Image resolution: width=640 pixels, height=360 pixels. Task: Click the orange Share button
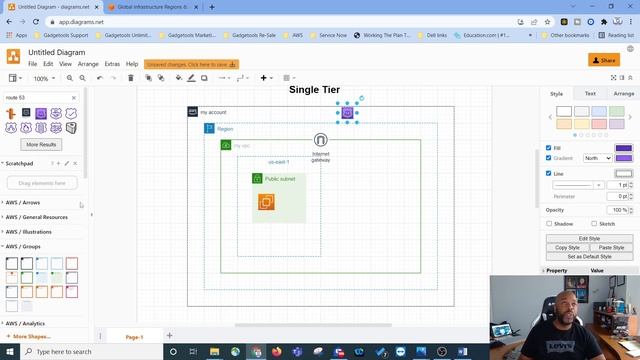coord(604,60)
